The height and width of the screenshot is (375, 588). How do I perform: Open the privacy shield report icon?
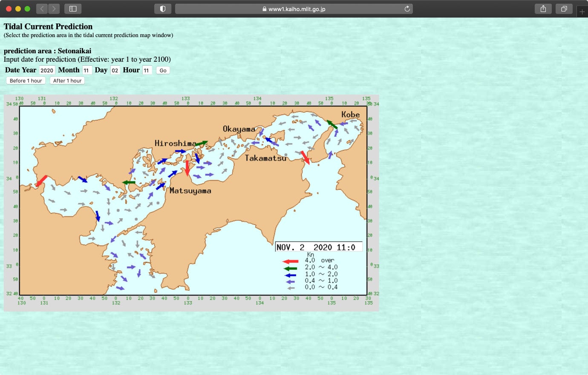coord(162,9)
